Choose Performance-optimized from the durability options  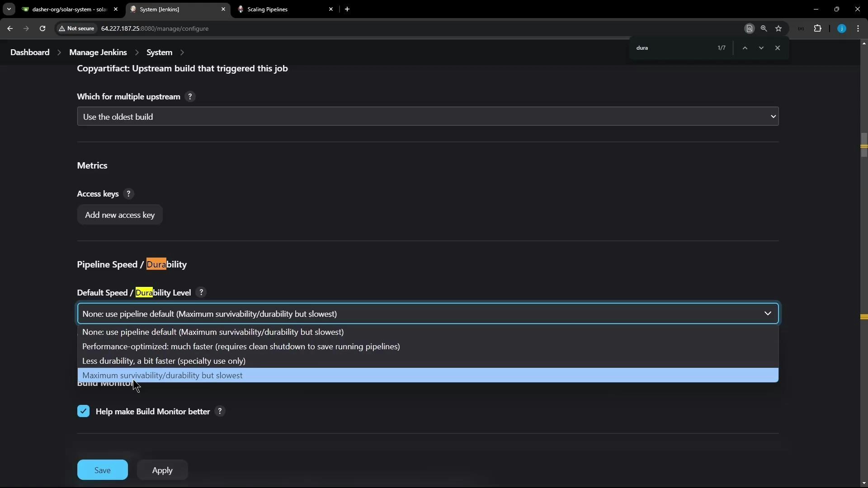(241, 347)
